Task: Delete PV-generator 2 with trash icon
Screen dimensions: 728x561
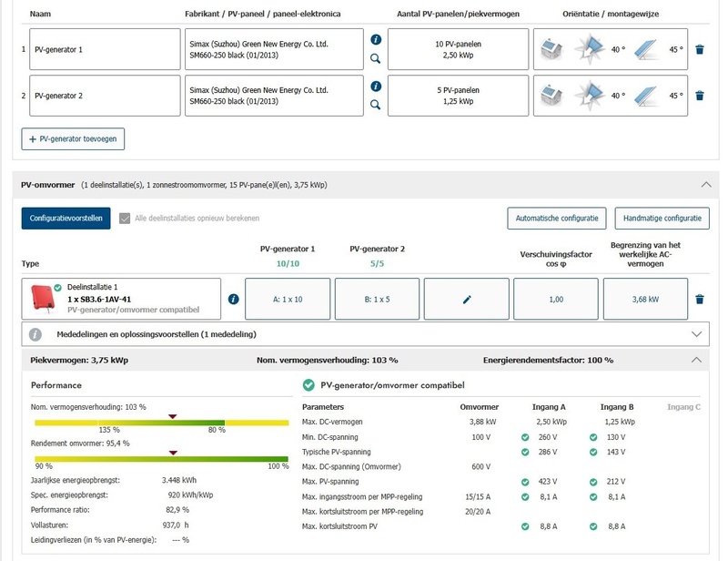Action: tap(699, 96)
